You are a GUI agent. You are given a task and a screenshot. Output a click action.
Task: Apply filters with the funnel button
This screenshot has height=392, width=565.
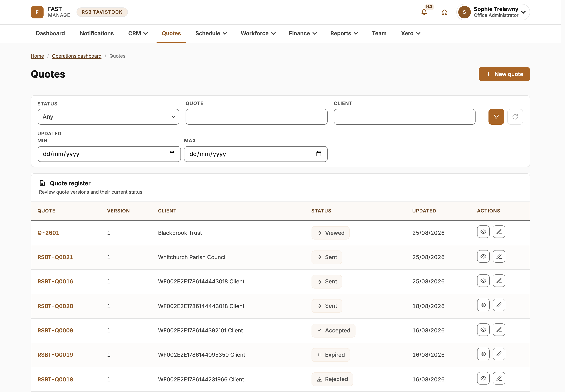496,117
